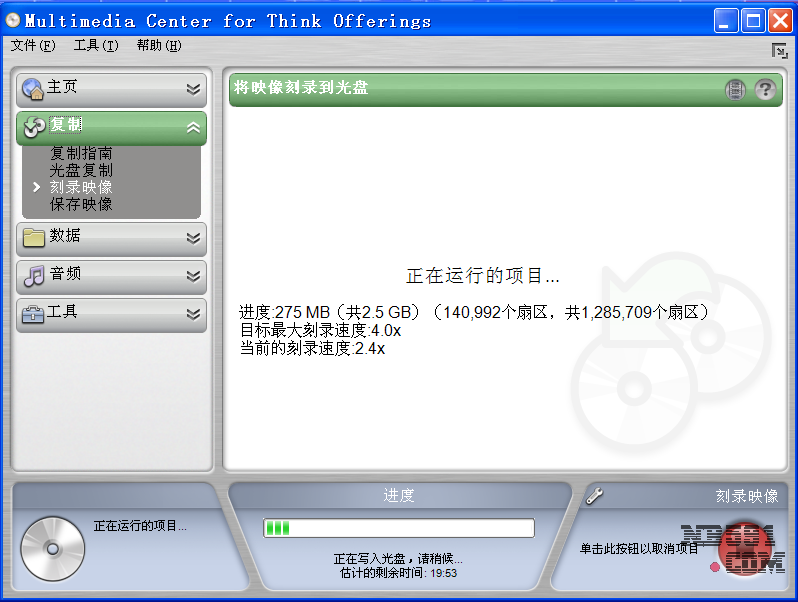Expand the 音频 section chevron

pos(193,276)
